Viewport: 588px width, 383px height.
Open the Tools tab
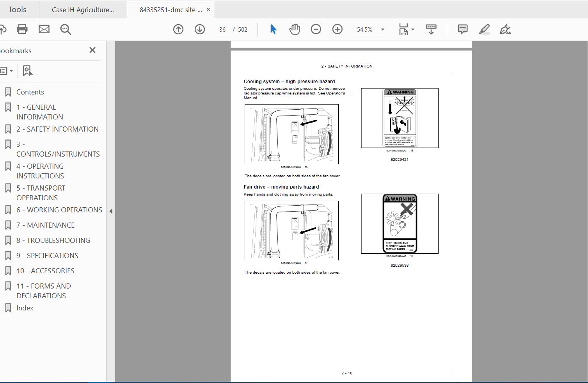point(17,9)
